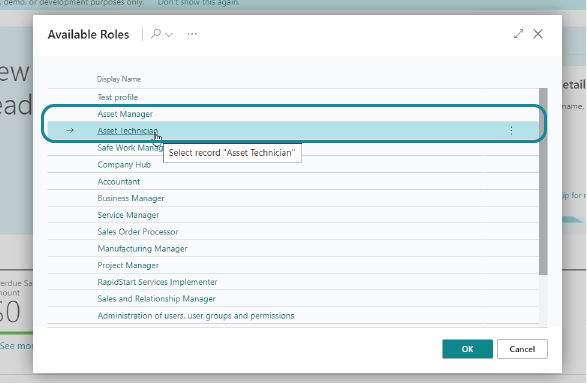Viewport: 587px width, 384px height.
Task: Select the Project Manager role
Action: pos(128,265)
